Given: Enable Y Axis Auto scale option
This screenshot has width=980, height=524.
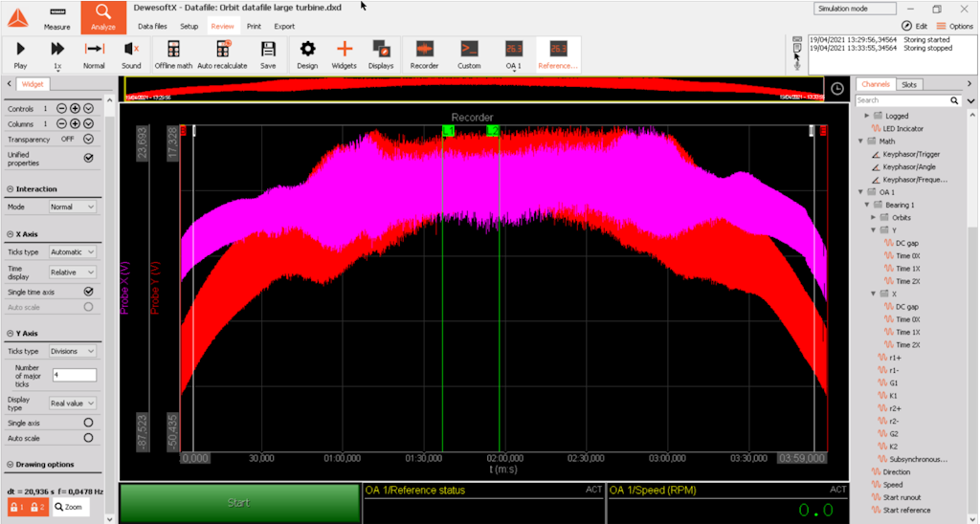Looking at the screenshot, I should click(x=88, y=438).
